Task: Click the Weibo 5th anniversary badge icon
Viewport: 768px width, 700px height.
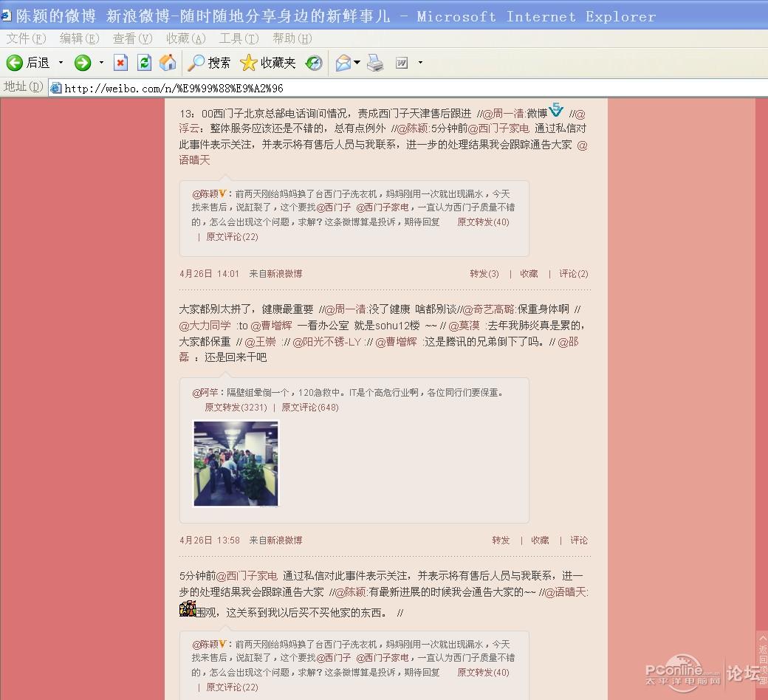Action: pyautogui.click(x=556, y=110)
